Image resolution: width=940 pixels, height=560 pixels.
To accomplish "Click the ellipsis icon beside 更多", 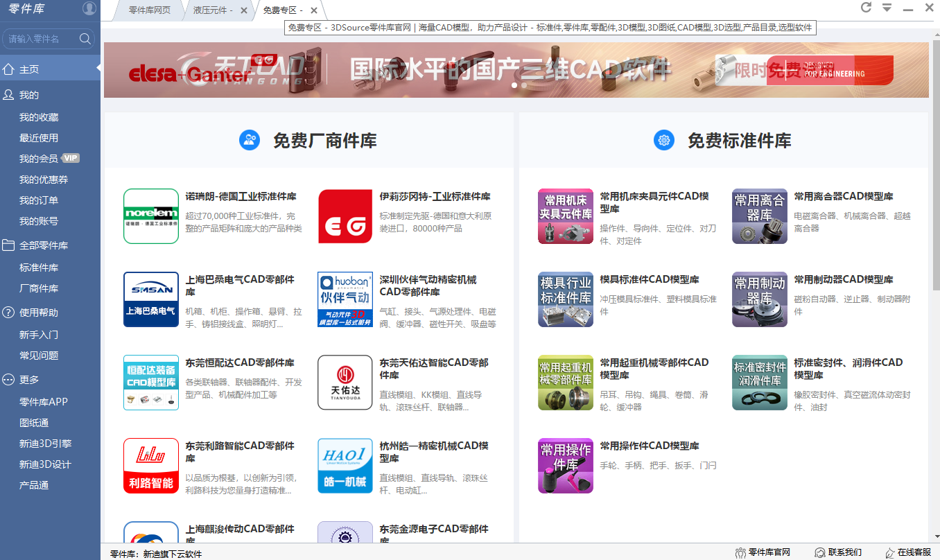I will click(8, 380).
